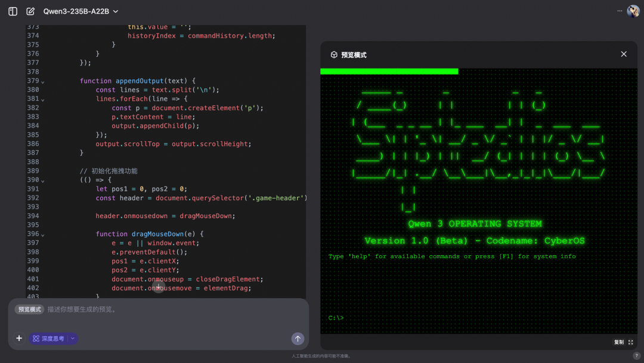Open the three-dot more options menu

pos(620,11)
